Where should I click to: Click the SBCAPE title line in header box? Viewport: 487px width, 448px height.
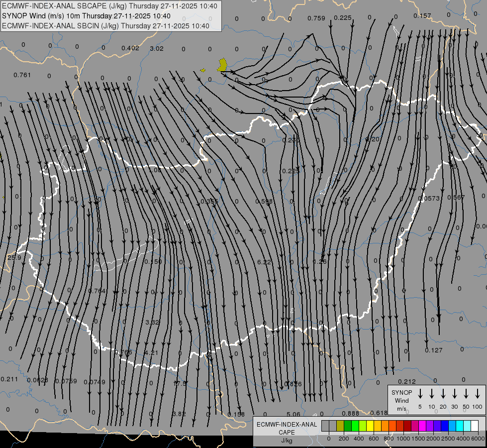(x=109, y=6)
